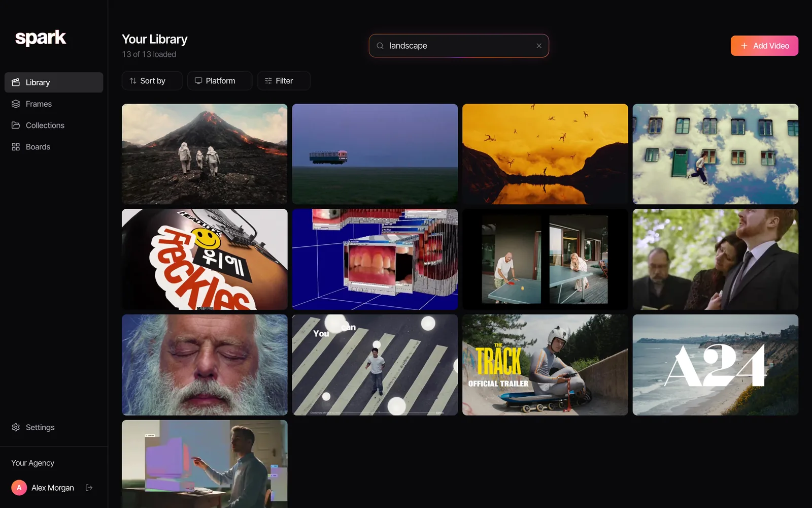812x508 pixels.
Task: Clear the search with the X icon
Action: click(539, 46)
